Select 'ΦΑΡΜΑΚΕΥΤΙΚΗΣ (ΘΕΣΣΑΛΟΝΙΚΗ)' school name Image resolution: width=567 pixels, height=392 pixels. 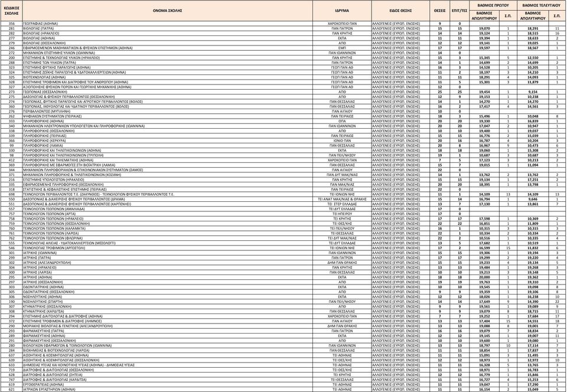pos(167,340)
